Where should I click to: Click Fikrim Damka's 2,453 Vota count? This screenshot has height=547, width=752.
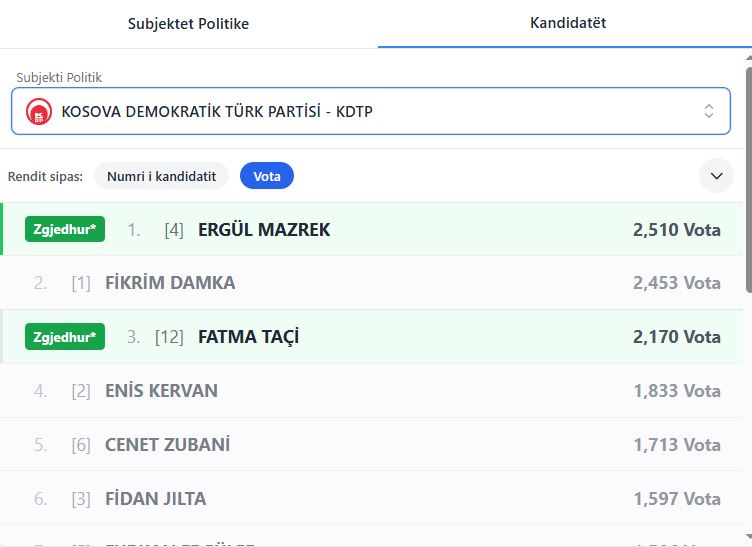pyautogui.click(x=676, y=283)
